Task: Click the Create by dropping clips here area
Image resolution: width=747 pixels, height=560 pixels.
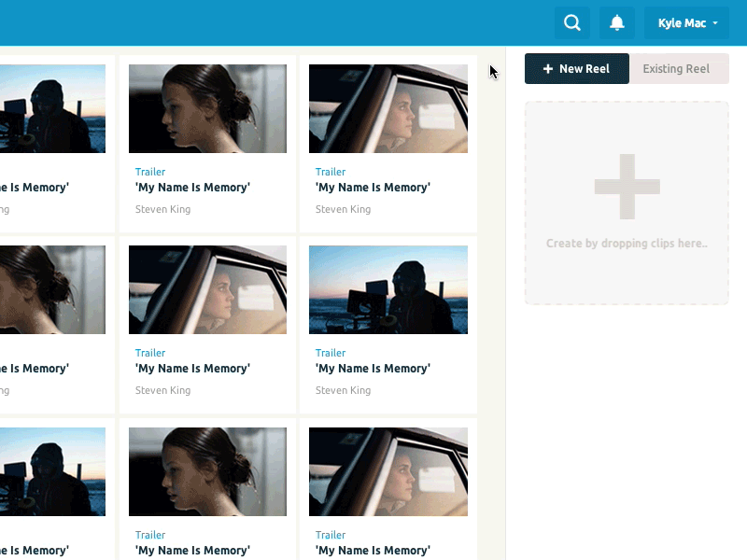Action: [x=627, y=243]
